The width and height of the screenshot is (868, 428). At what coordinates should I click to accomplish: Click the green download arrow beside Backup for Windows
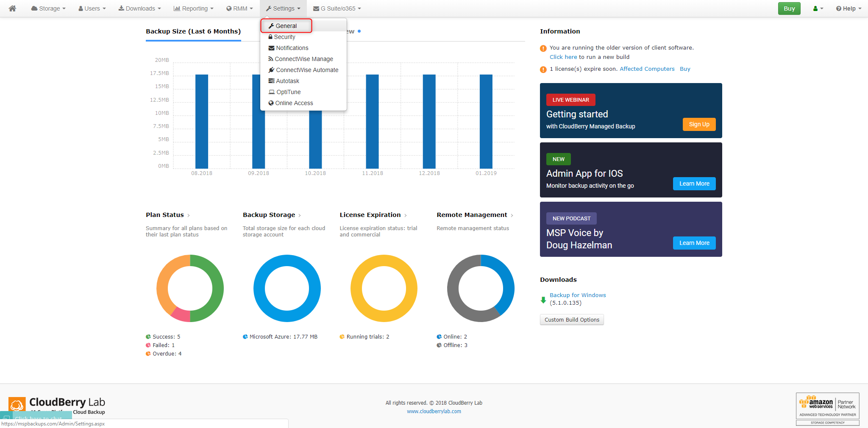(x=543, y=299)
